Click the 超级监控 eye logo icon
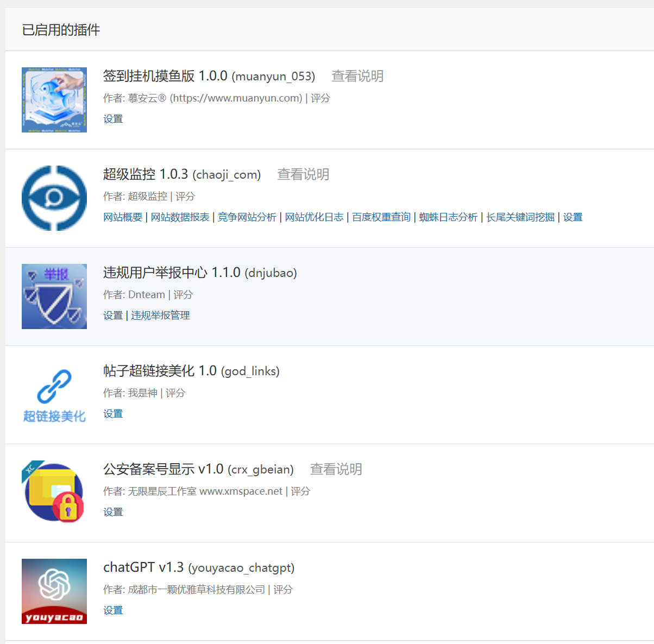The width and height of the screenshot is (654, 644). point(54,198)
